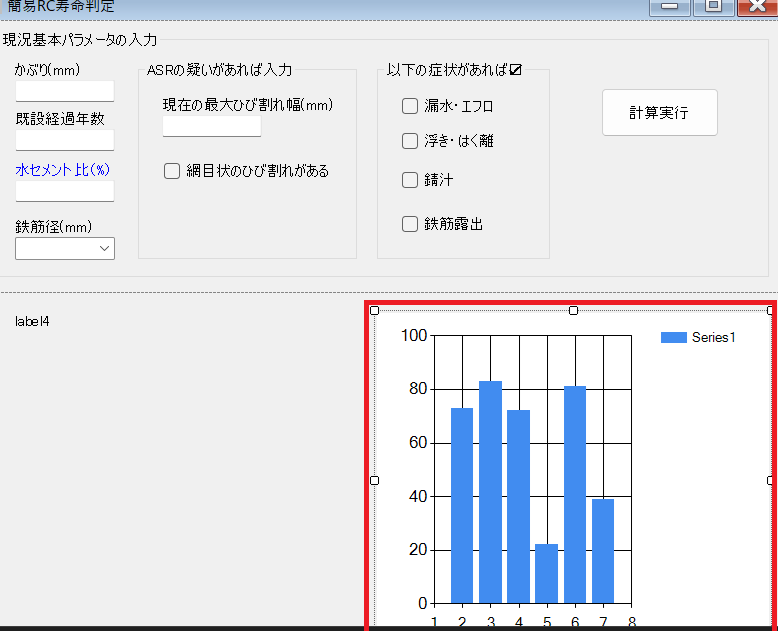Toggle the 鉄筋露出 checkbox
Viewport: 778px width, 631px height.
point(410,224)
